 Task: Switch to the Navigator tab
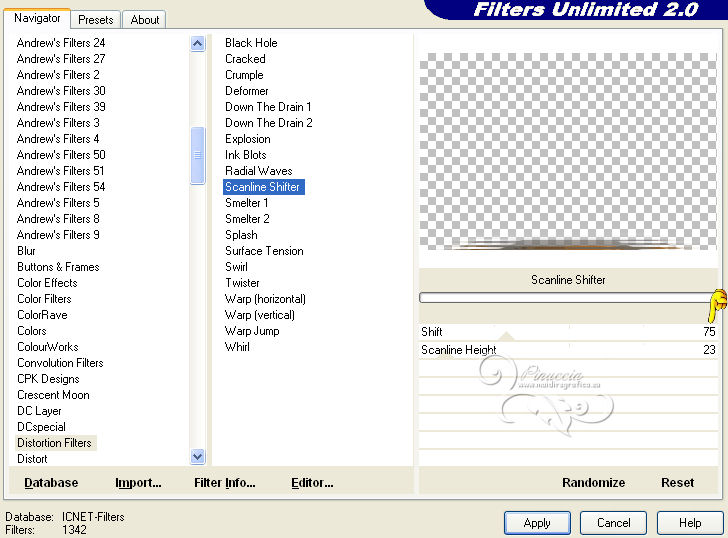point(37,19)
